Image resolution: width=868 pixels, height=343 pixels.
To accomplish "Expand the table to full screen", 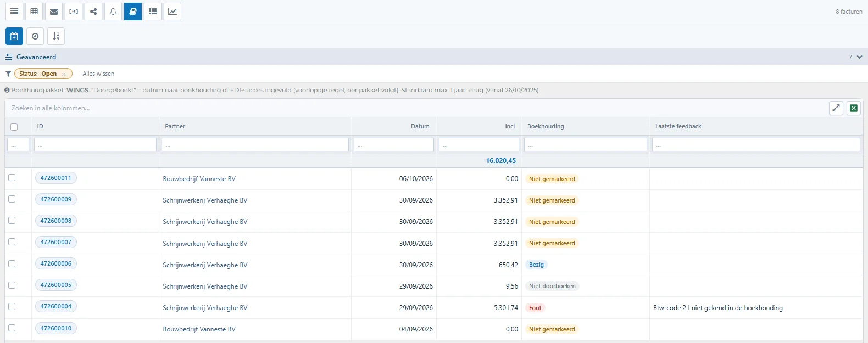I will coord(836,108).
